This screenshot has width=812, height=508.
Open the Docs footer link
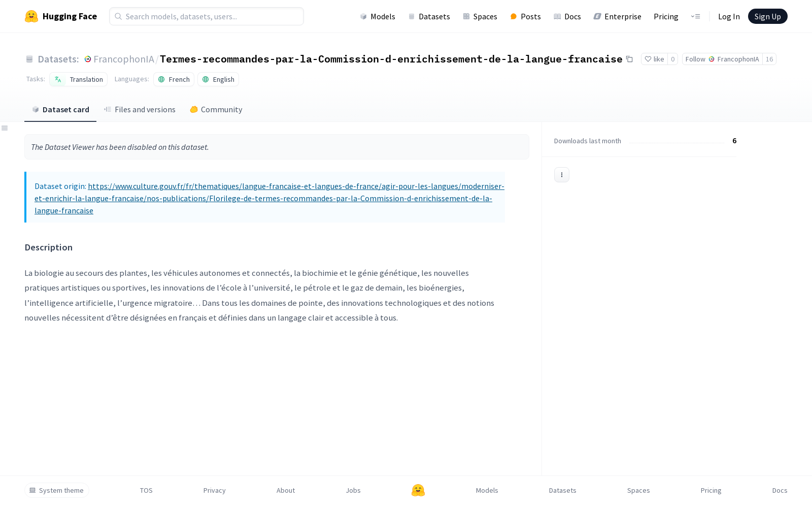(780, 490)
